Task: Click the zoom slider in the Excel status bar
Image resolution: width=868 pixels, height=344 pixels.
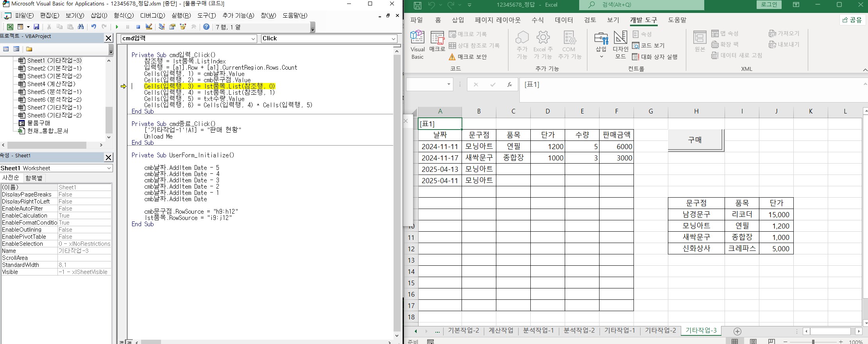Action: (813, 342)
